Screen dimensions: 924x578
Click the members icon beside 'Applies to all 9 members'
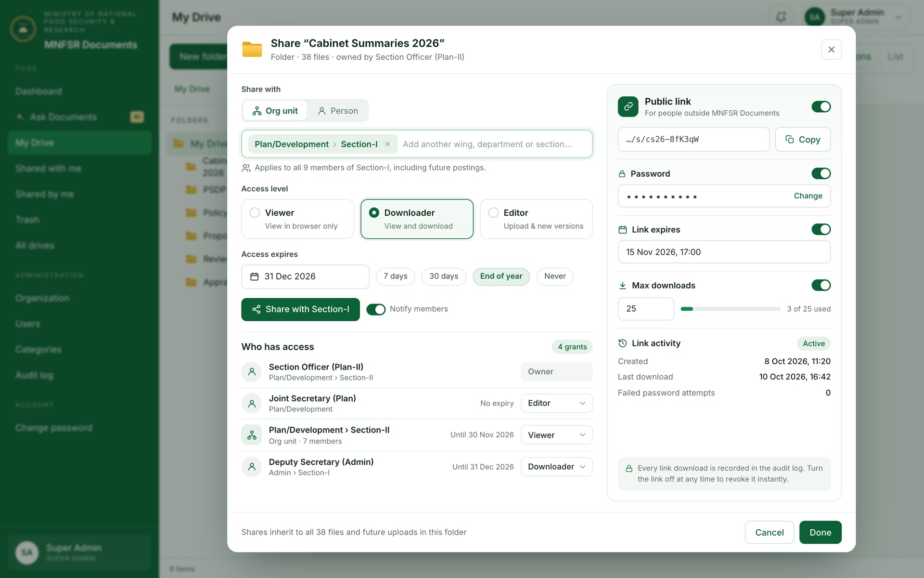pos(246,168)
